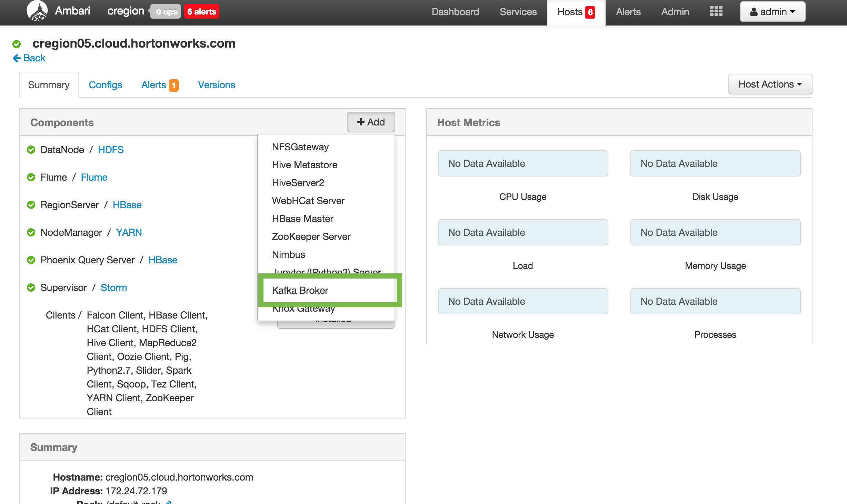Click the green status icon beside RegionServer
The width and height of the screenshot is (847, 504).
point(31,205)
